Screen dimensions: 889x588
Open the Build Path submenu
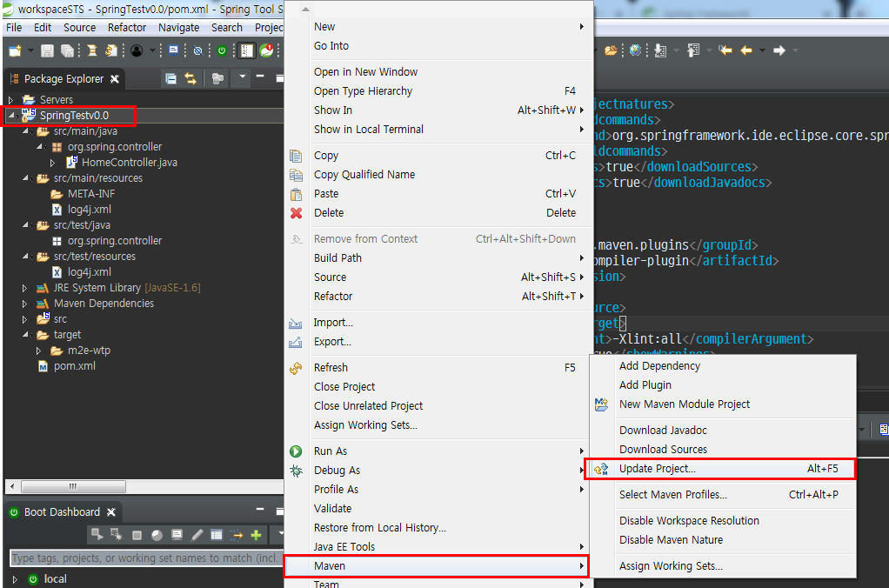(x=438, y=258)
